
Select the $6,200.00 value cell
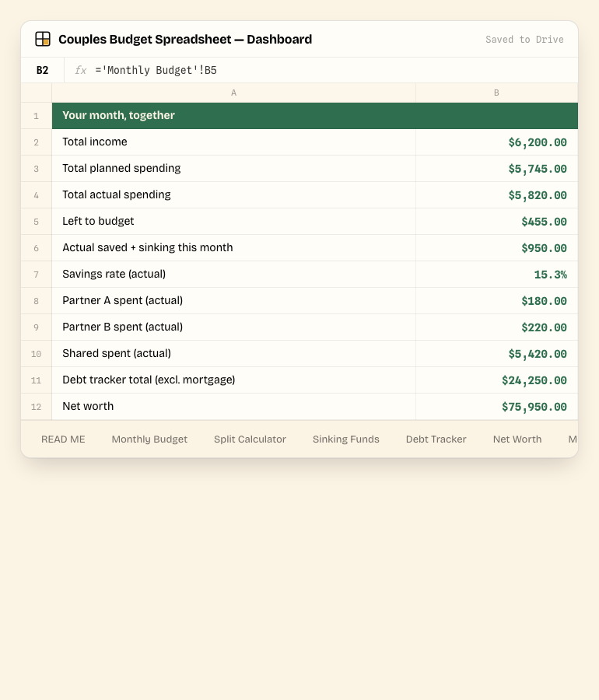pos(497,142)
